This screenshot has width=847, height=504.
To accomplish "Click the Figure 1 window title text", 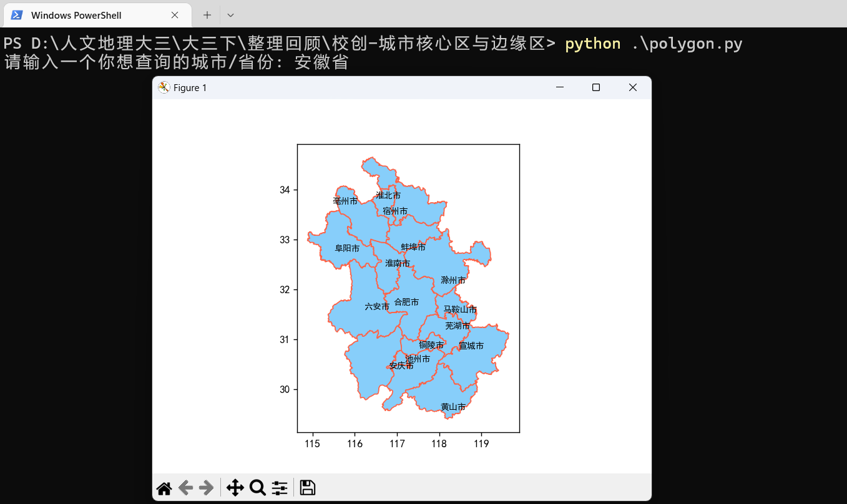I will click(190, 88).
